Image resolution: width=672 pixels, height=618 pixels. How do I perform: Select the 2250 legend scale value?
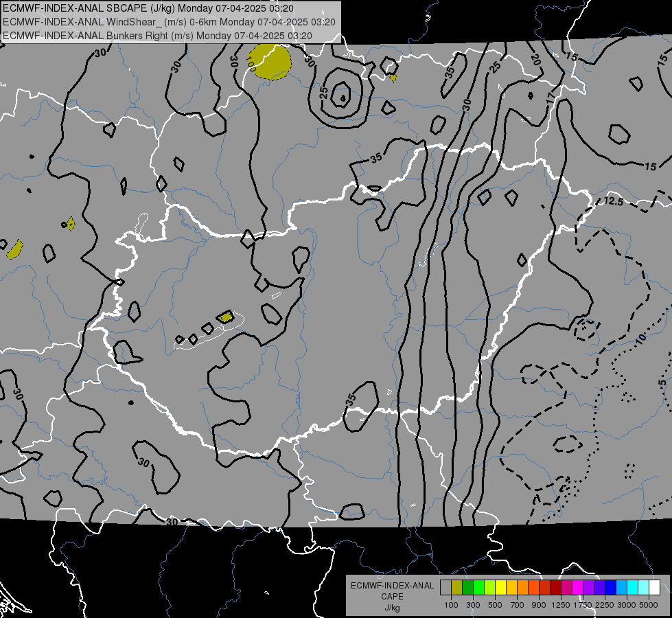605,605
